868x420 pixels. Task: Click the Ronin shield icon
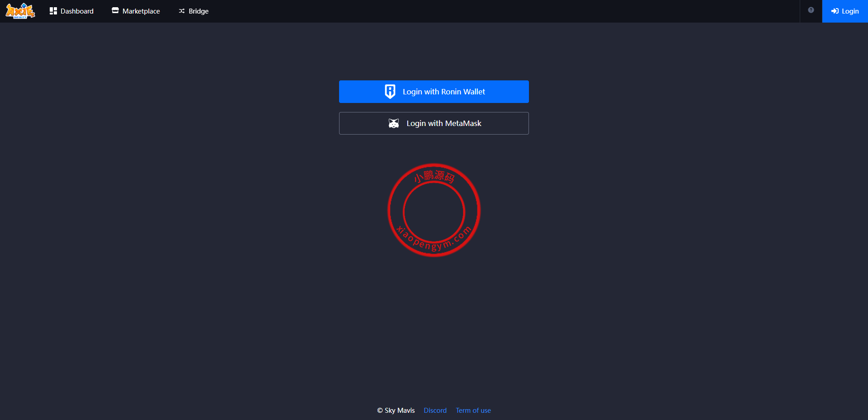[390, 92]
